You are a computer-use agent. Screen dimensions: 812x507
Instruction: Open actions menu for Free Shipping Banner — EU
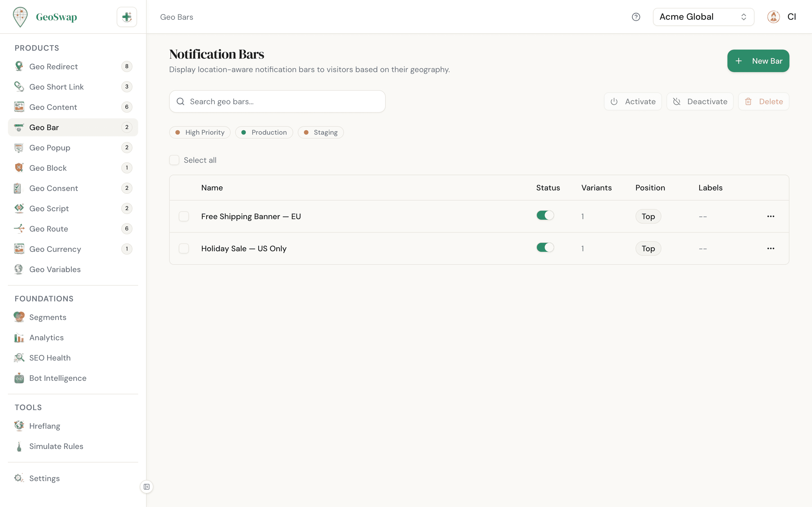pyautogui.click(x=771, y=216)
